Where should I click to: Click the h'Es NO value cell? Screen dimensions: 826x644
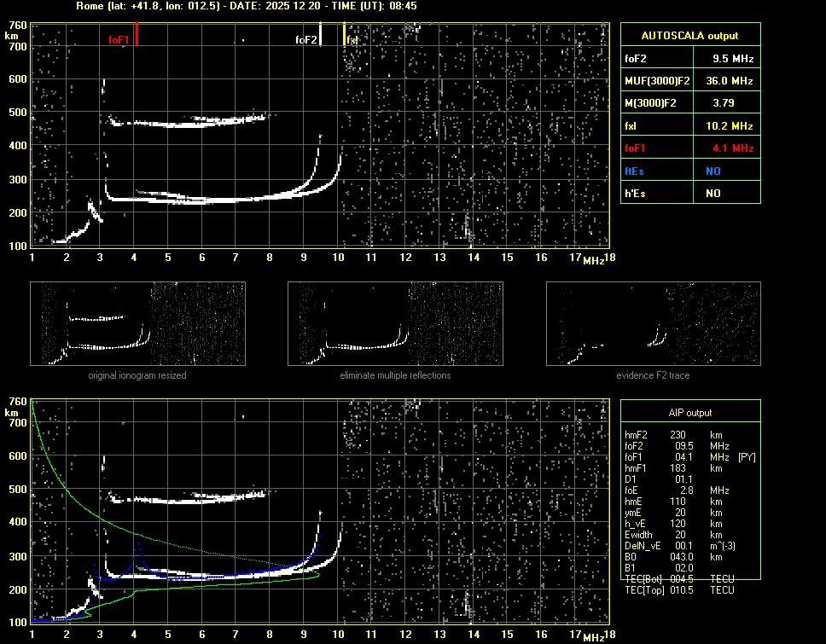(713, 194)
